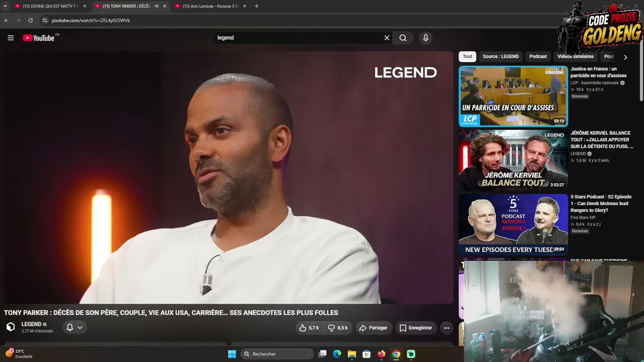Expand the browser tab search dropdown
Viewport: 644px width, 362px height.
(5, 6)
